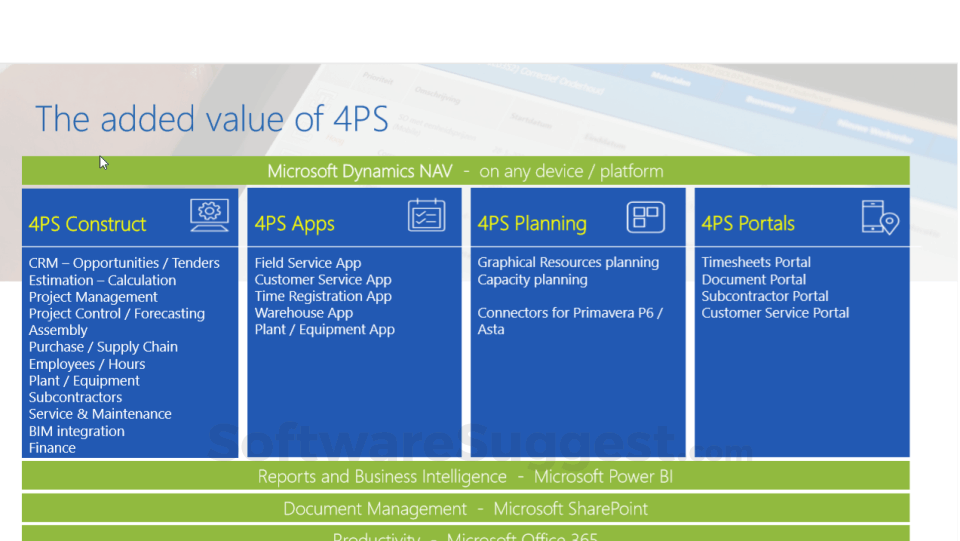Click 'Customer Service App' line

[323, 280]
